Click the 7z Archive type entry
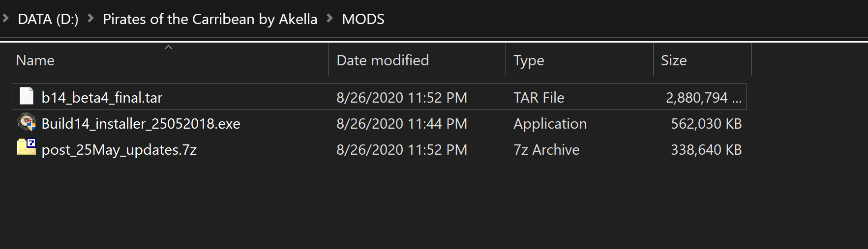The width and height of the screenshot is (868, 249). click(546, 150)
